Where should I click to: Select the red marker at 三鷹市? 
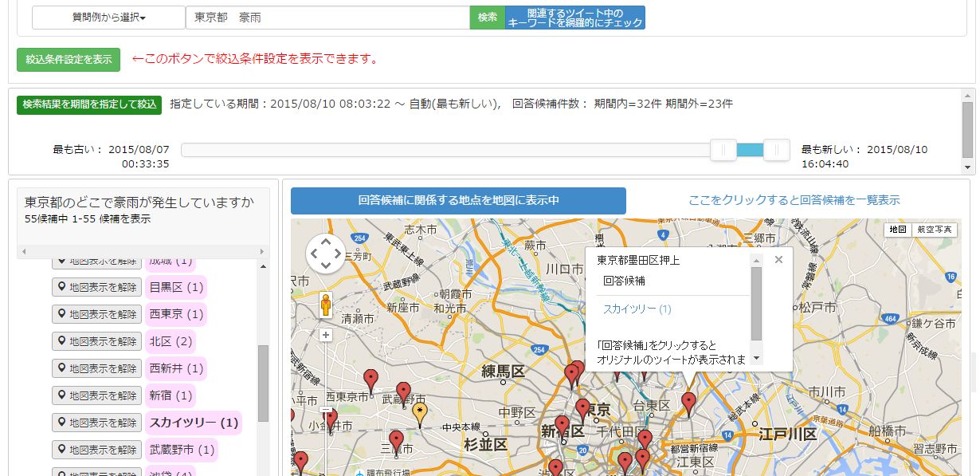point(397,442)
